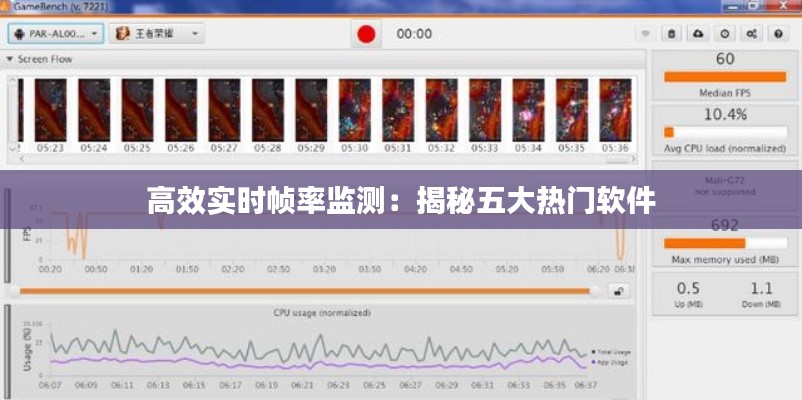Select the screenshot thumbnail at 05:27
802x400 pixels.
tap(224, 110)
